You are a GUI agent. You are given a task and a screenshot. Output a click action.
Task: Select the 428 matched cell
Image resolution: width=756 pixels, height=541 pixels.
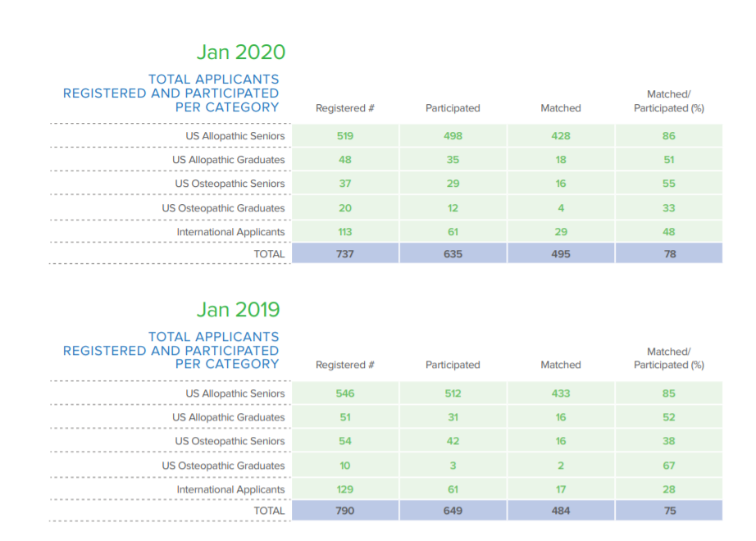coord(561,136)
